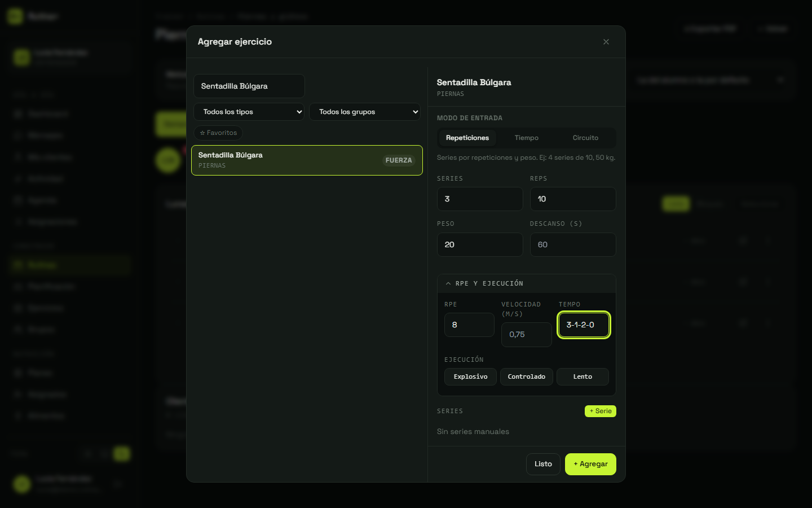Click the + Agregar button

coord(590,465)
